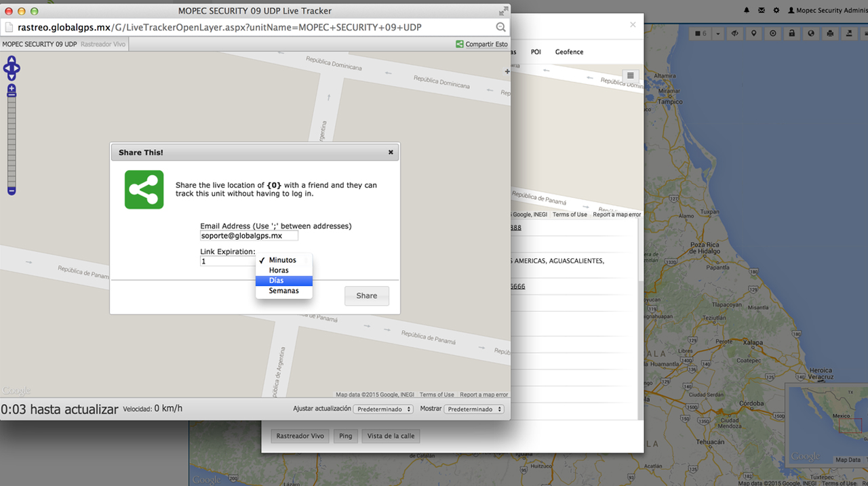Image resolution: width=868 pixels, height=486 pixels.
Task: Open the messages envelope icon
Action: point(762,11)
